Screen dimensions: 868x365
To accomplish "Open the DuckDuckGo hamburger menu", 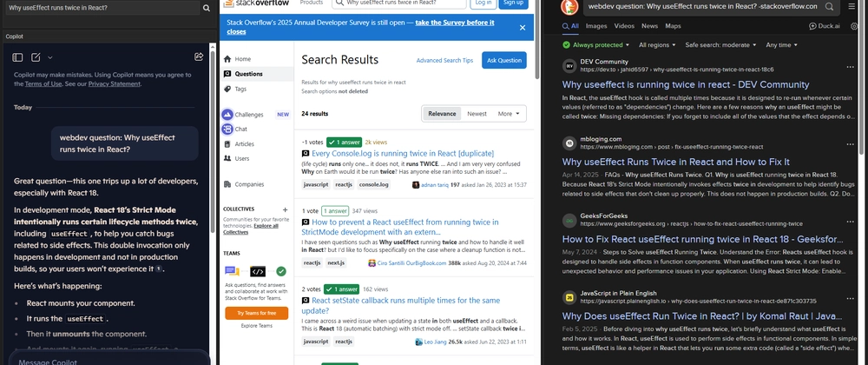I will click(852, 6).
